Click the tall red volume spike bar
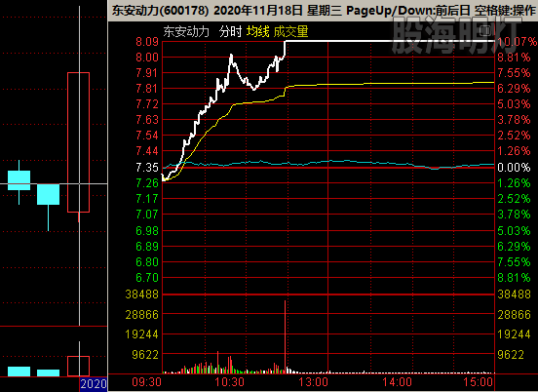The image size is (538, 392). point(285,336)
